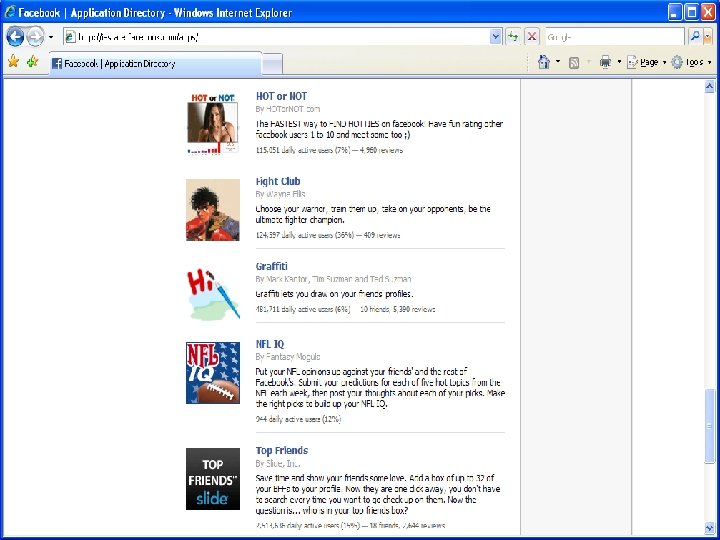Open the Graffiti paintbrush thumbnail
The width and height of the screenshot is (720, 540).
[x=213, y=294]
